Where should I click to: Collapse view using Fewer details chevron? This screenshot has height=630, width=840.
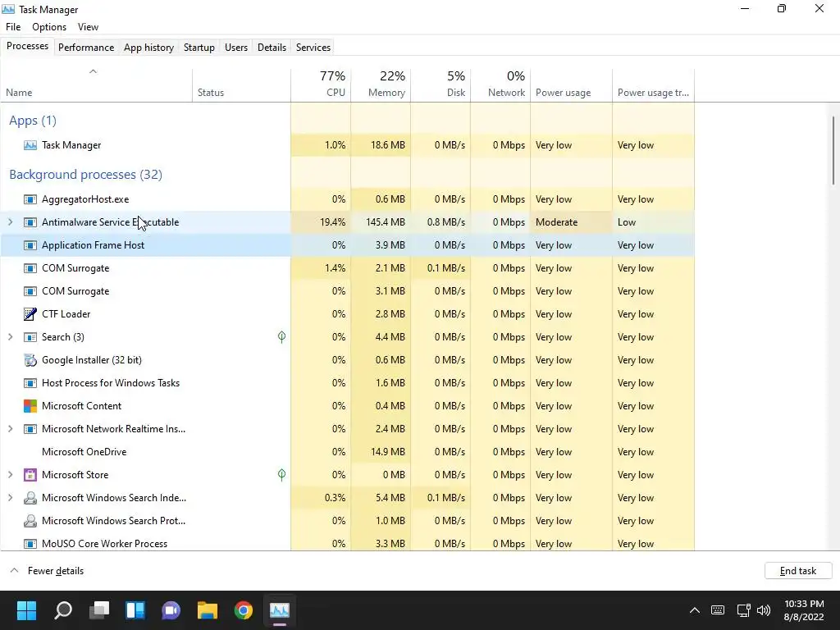[x=15, y=571]
